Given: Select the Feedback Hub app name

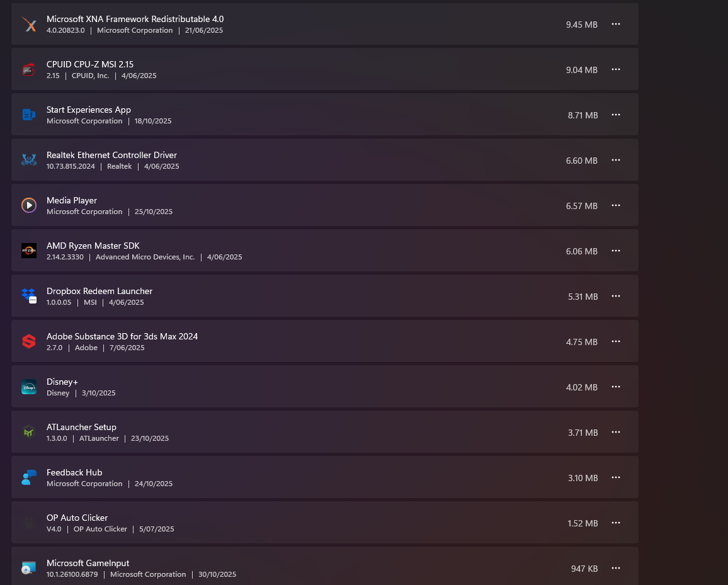Looking at the screenshot, I should [74, 472].
